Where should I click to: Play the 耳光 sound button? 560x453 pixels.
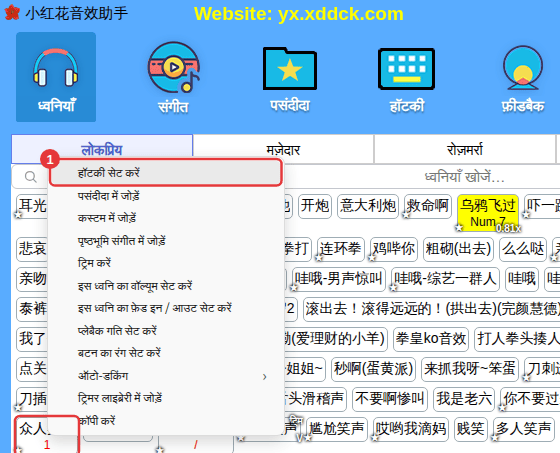[32, 206]
